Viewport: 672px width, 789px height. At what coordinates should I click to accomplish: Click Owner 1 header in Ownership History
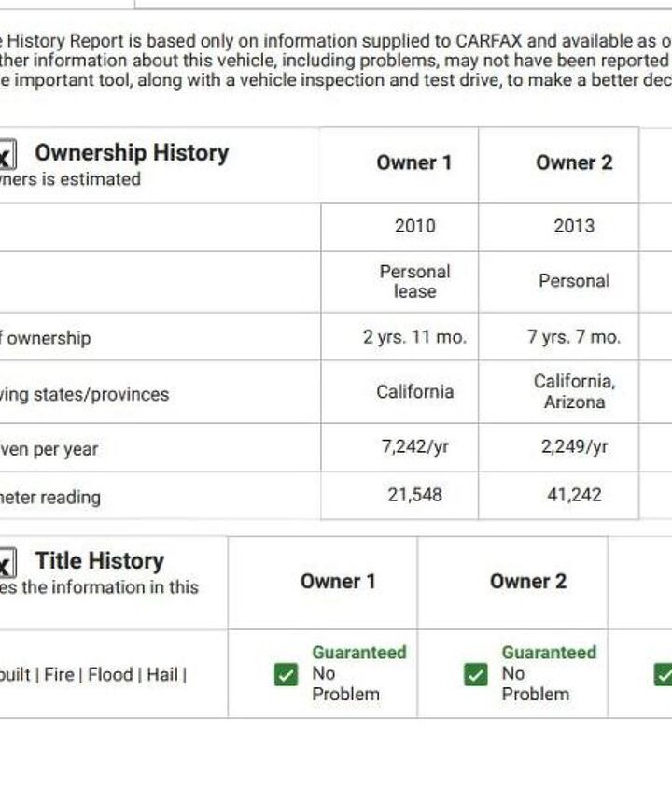(x=414, y=163)
